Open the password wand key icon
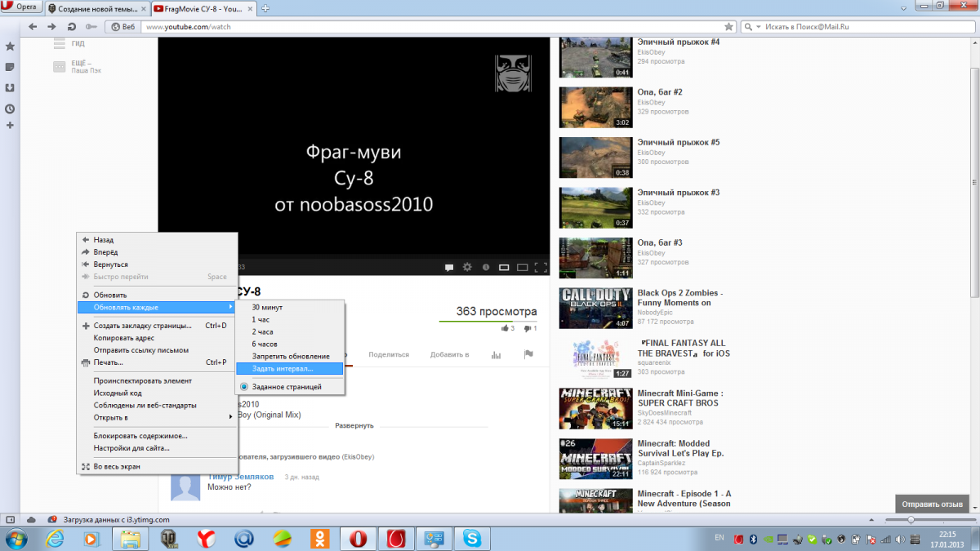 click(x=91, y=26)
